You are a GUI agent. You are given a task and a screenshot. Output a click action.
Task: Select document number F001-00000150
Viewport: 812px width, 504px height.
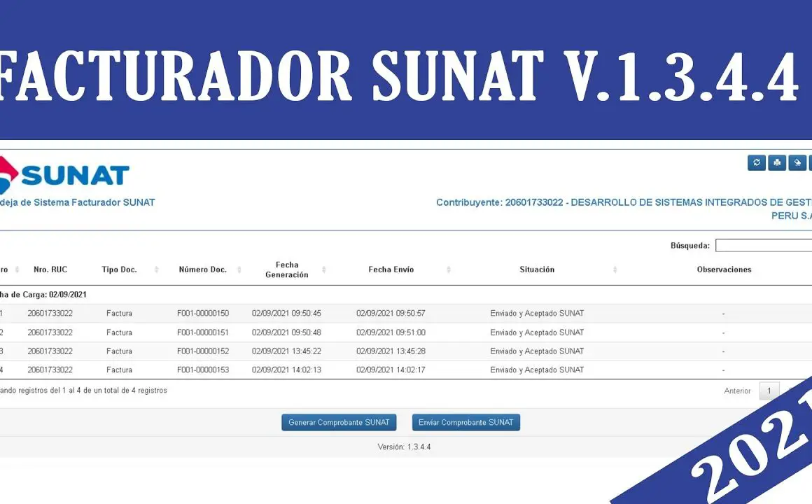click(203, 314)
